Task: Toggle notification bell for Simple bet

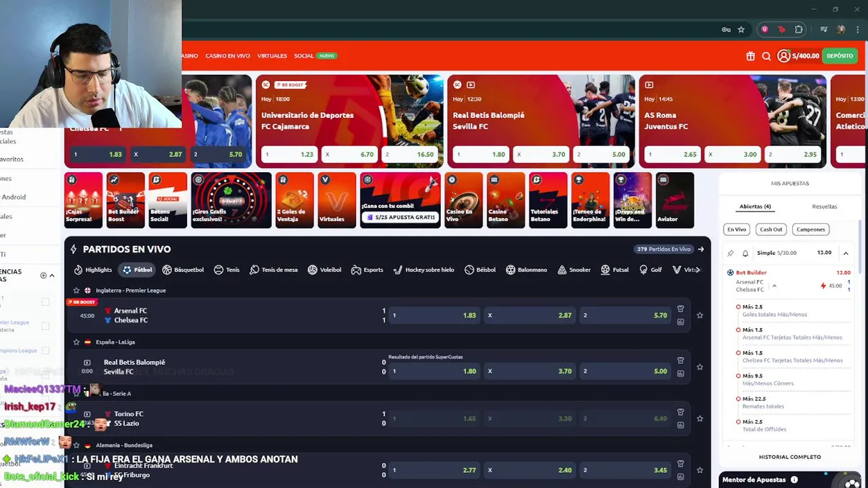Action: point(745,253)
